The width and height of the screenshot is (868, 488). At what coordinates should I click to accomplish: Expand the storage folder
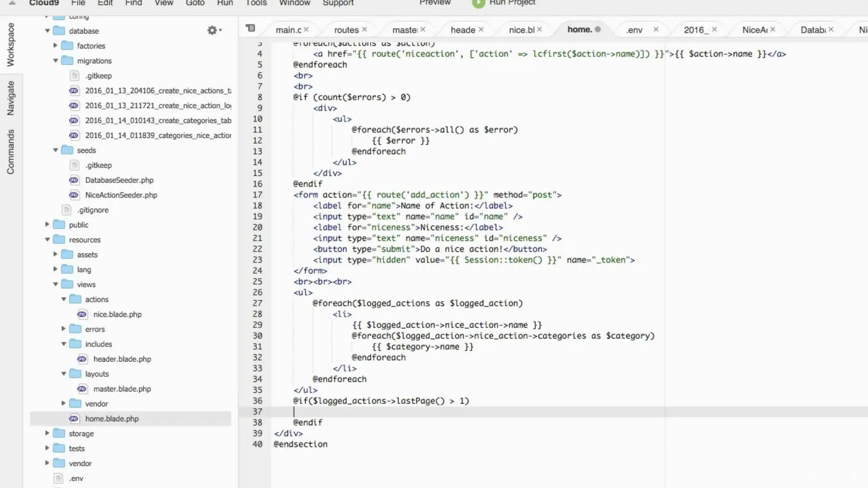pos(47,433)
